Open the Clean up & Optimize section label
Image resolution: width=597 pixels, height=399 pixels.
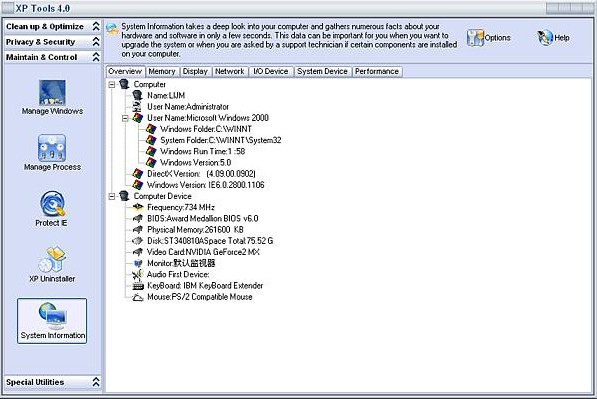tap(45, 26)
